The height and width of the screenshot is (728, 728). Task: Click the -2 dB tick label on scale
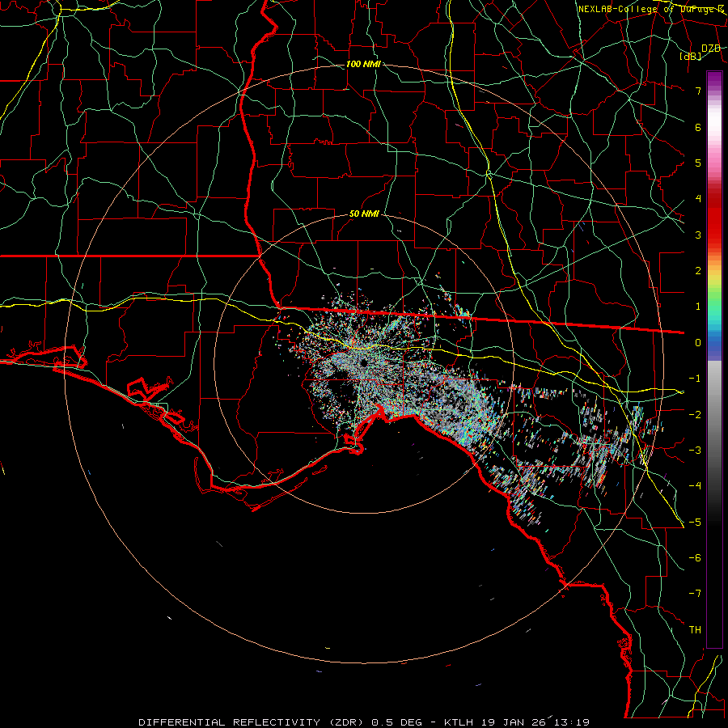tap(695, 414)
